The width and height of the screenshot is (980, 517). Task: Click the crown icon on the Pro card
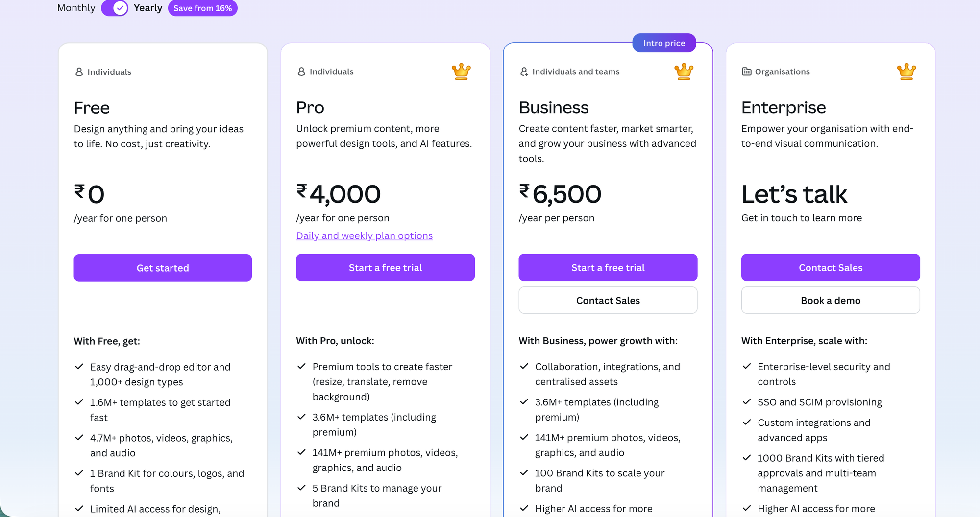pos(461,71)
